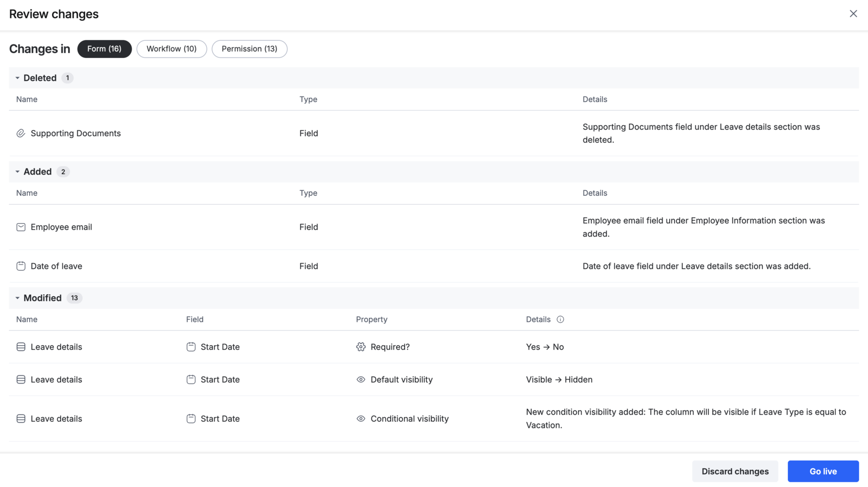Screen dimensions: 868x487
Task: Switch to the Workflow (10) tab
Action: [x=172, y=49]
